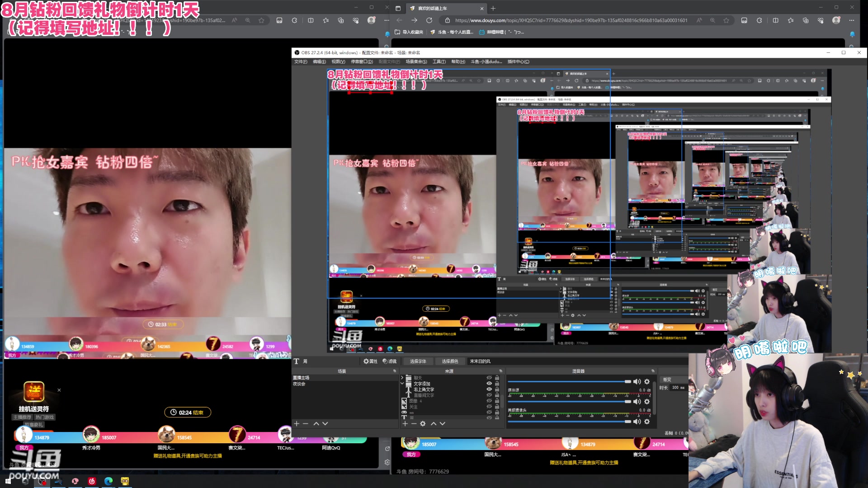Add a new source with plus icon

[x=405, y=423]
